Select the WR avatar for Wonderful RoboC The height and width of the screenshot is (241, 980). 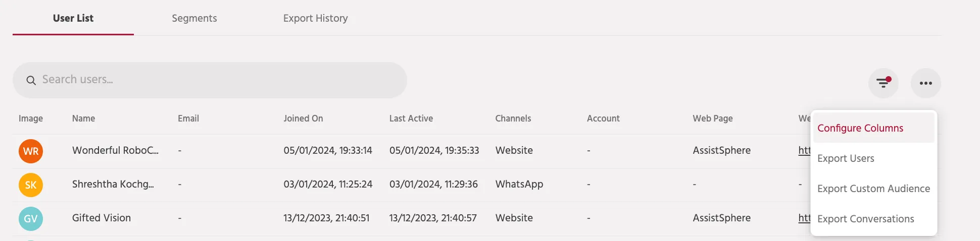tap(31, 151)
